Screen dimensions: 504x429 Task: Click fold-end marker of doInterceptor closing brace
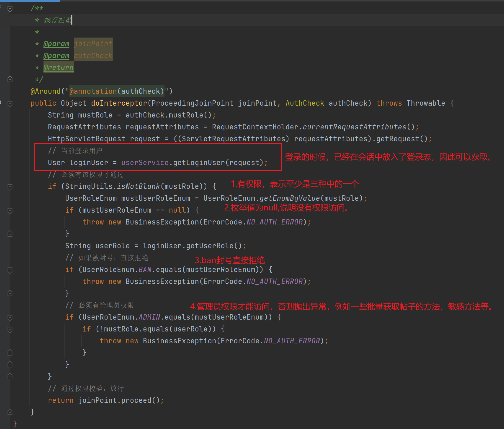pyautogui.click(x=10, y=412)
